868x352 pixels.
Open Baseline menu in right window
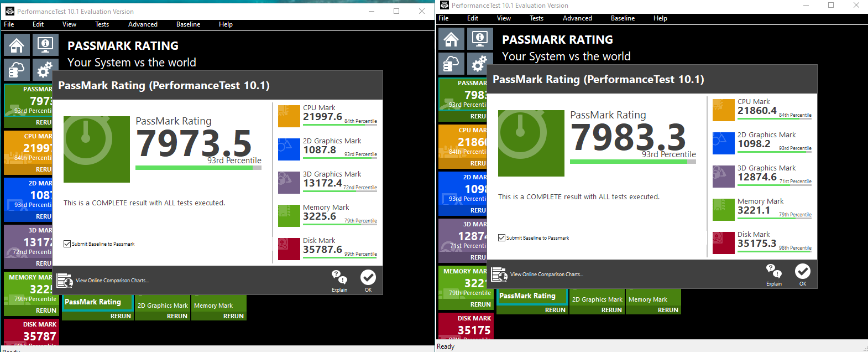[x=623, y=18]
